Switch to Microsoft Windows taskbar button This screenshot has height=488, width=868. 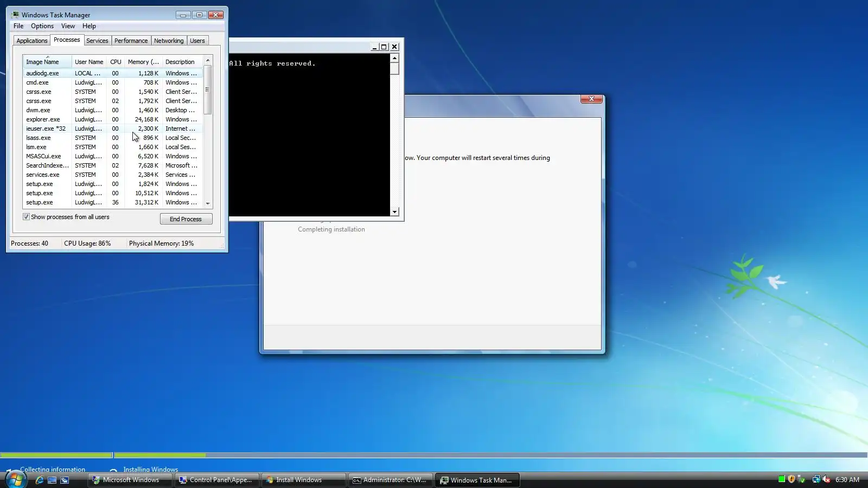[x=130, y=480]
